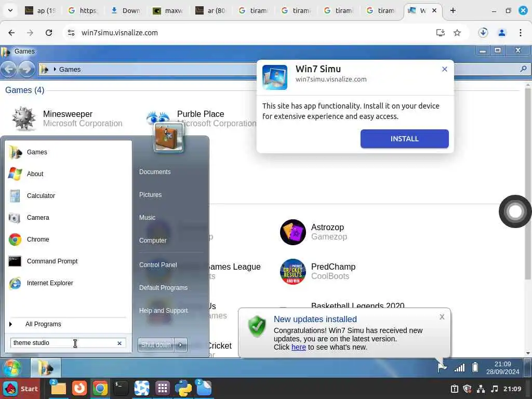
Task: Click the browser address bar URL
Action: pos(119,33)
